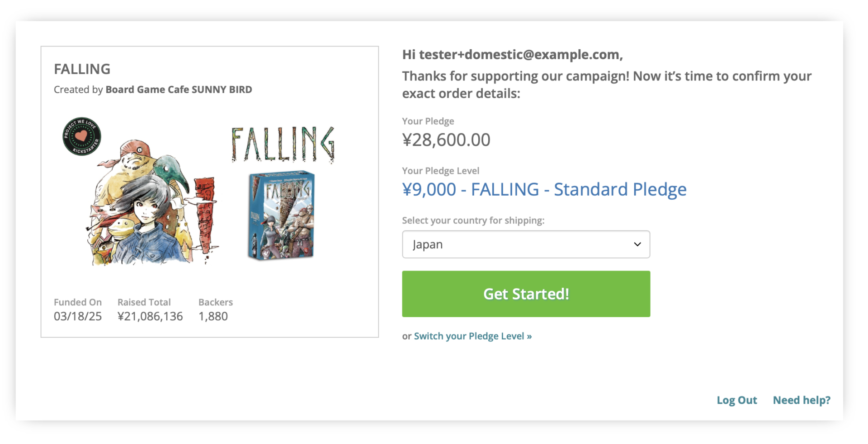The height and width of the screenshot is (444, 868).
Task: Click the Project We Love Kickstarter badge
Action: [x=81, y=136]
